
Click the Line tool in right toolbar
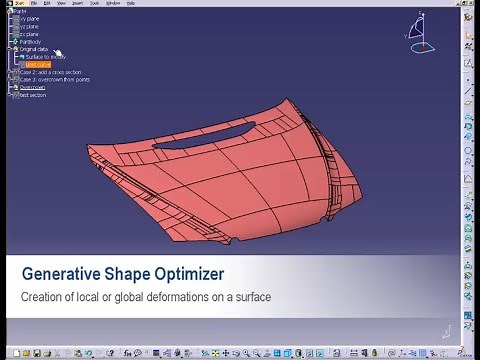468,91
